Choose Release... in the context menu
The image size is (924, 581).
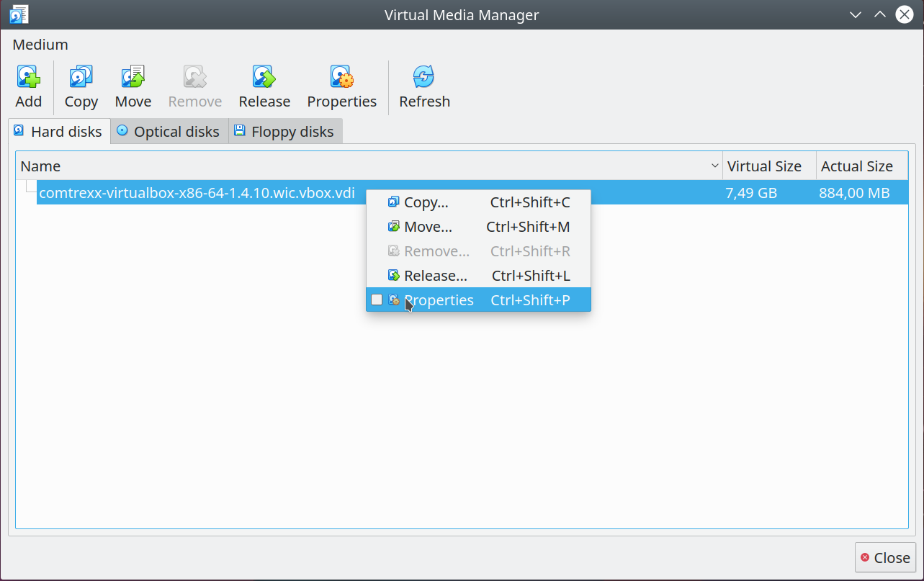(478, 276)
